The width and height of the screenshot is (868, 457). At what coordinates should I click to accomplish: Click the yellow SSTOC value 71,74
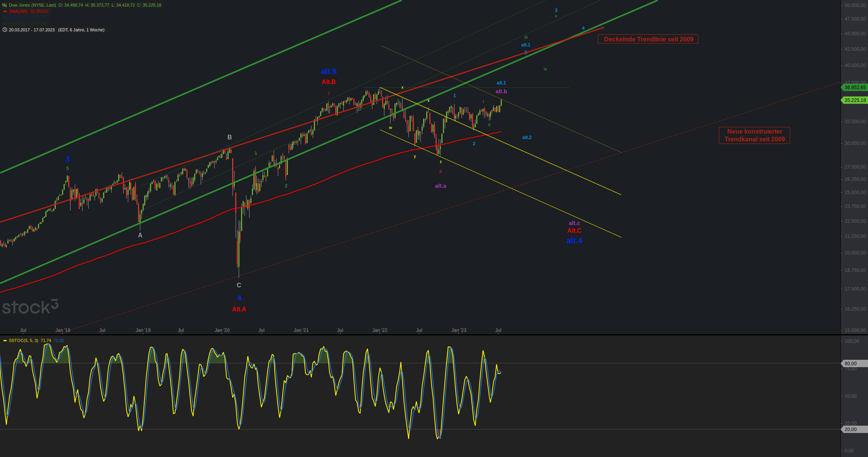coord(46,340)
